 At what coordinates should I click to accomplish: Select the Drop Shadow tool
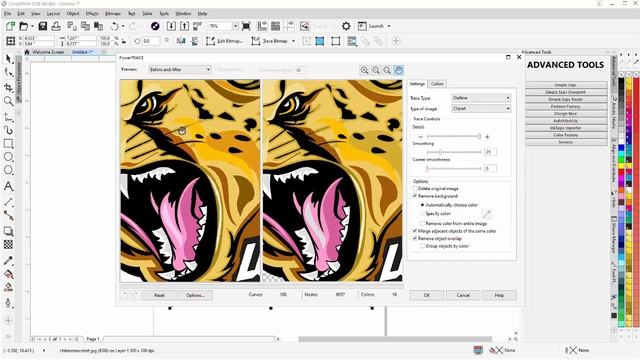(8, 231)
